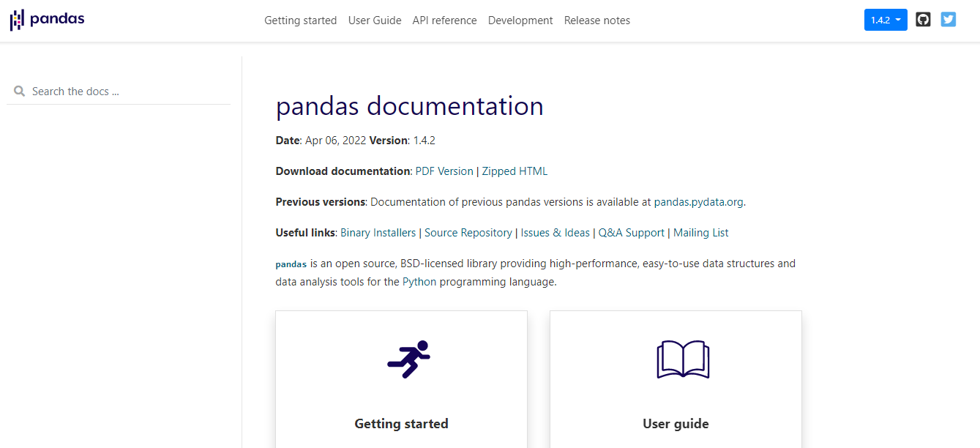Click the magnifying glass search icon

pos(19,91)
